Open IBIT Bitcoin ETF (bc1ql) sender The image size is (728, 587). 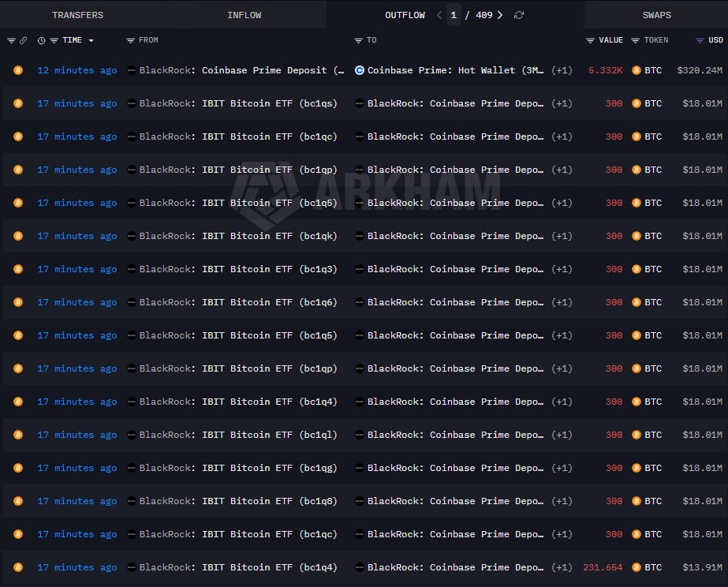pos(238,435)
